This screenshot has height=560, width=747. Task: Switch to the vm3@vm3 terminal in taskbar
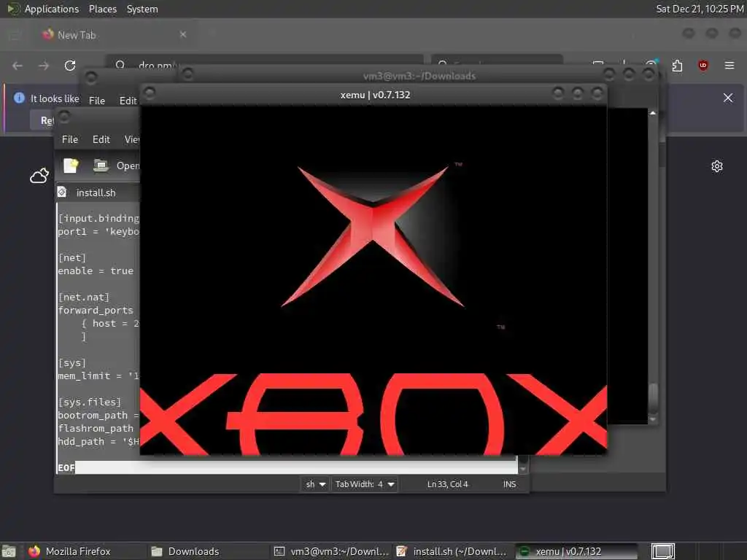click(x=331, y=551)
